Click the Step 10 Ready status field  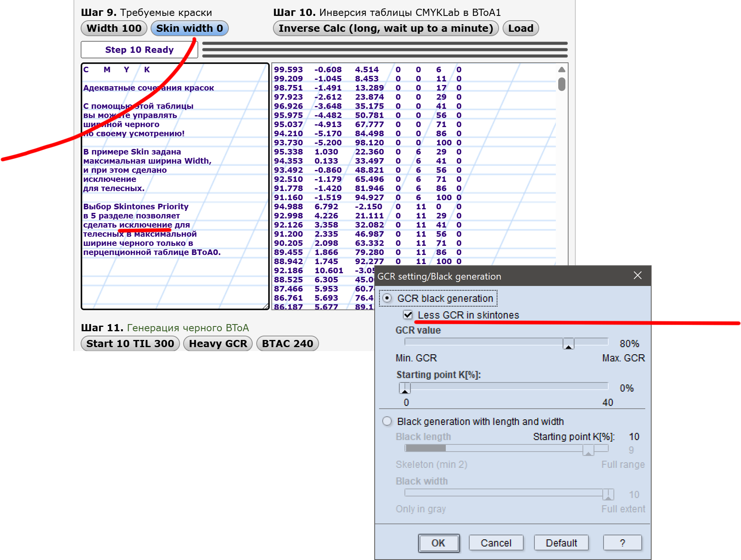139,50
